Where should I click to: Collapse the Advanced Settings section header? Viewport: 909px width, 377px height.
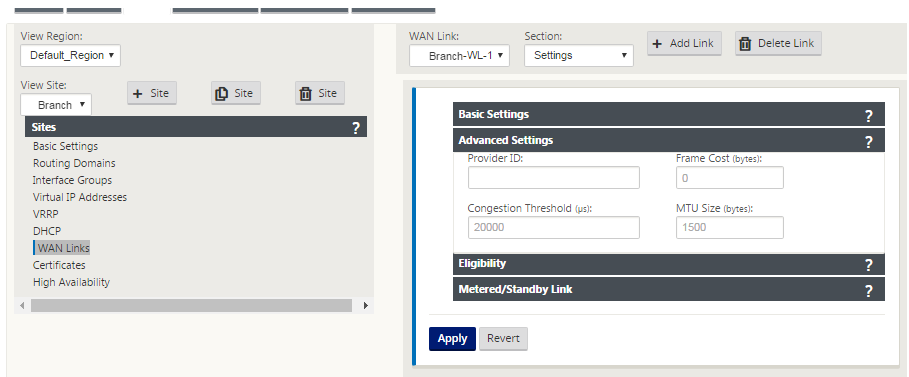coord(668,140)
